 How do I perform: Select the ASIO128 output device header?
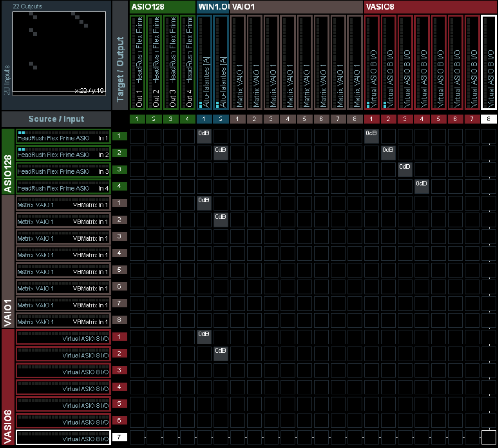click(163, 7)
